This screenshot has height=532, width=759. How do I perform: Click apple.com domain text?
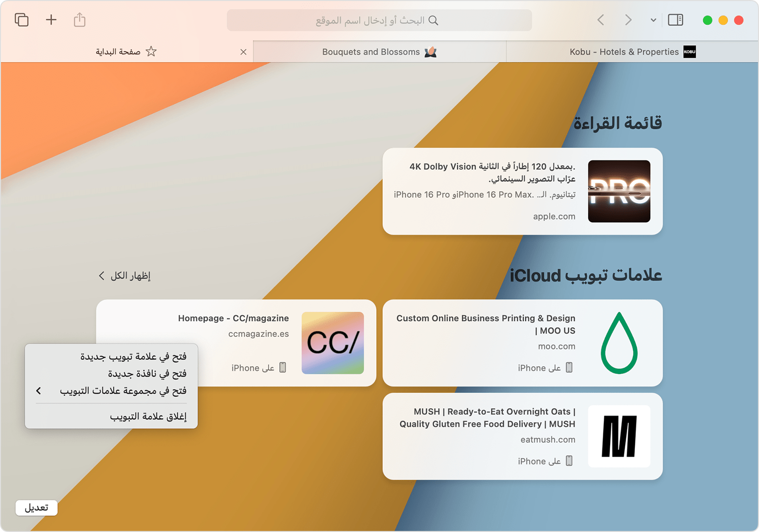tap(554, 216)
